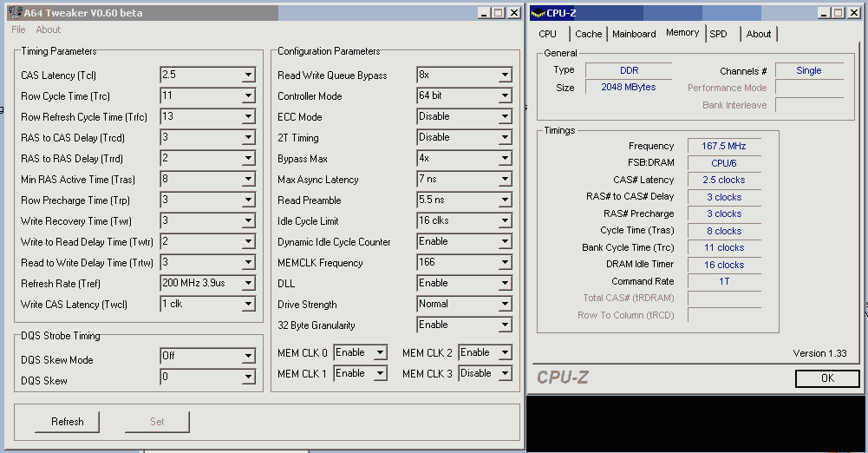This screenshot has width=868, height=453.
Task: Click the DDR memory type field
Action: [x=629, y=70]
